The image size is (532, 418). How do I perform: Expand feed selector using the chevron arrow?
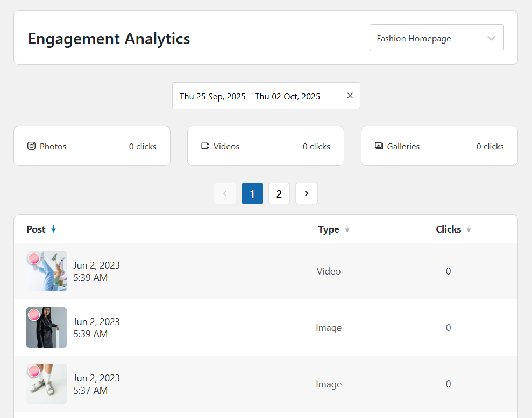click(x=491, y=38)
